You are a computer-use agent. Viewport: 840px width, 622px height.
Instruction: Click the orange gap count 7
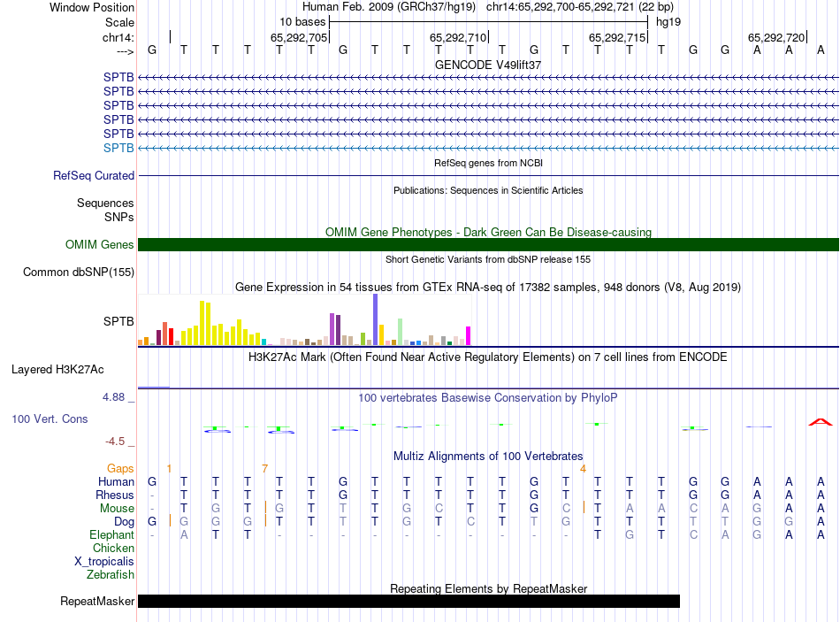point(264,469)
